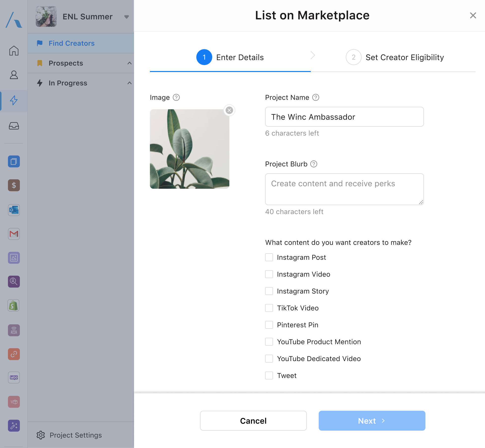Screen dimensions: 485x448
Task: Open the Shopify integration icon
Action: pos(14,305)
